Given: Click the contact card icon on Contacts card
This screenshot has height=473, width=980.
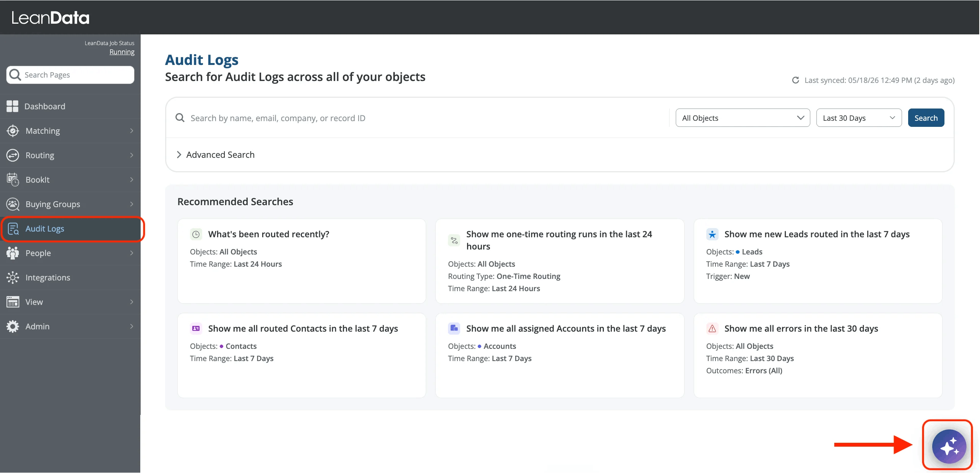Looking at the screenshot, I should click(x=196, y=329).
